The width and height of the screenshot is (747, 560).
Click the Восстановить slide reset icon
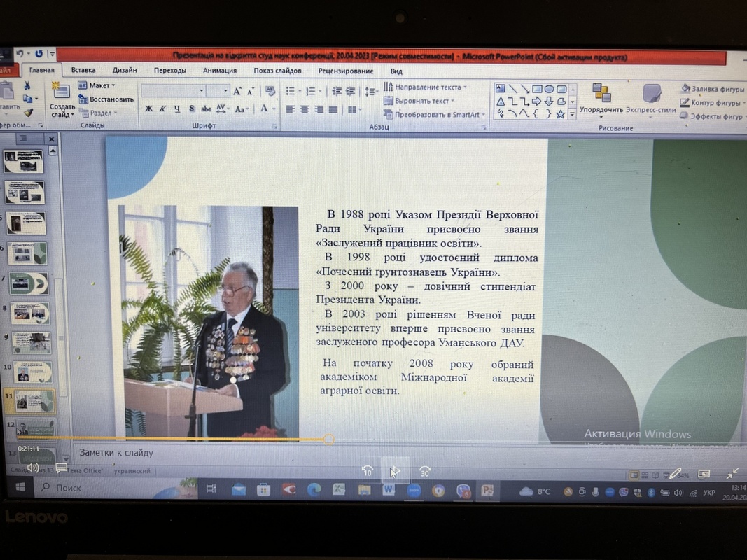[83, 99]
